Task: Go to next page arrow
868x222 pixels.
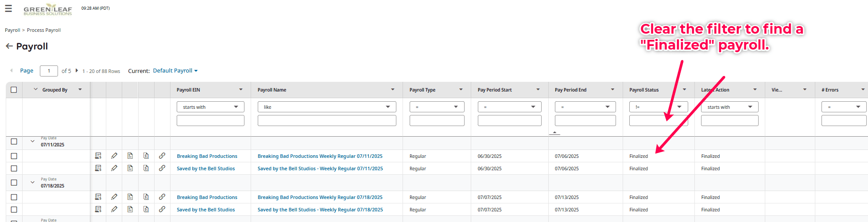Action: [x=77, y=70]
